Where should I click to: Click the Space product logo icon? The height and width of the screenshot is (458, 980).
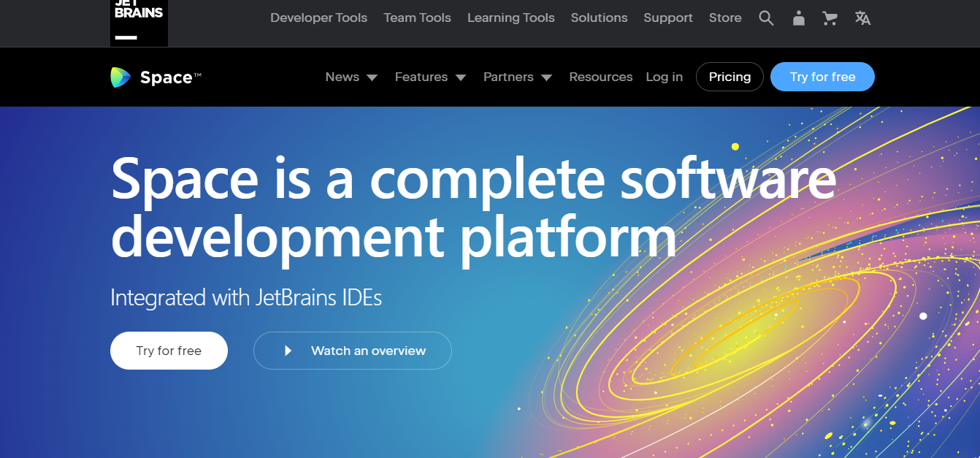coord(120,77)
